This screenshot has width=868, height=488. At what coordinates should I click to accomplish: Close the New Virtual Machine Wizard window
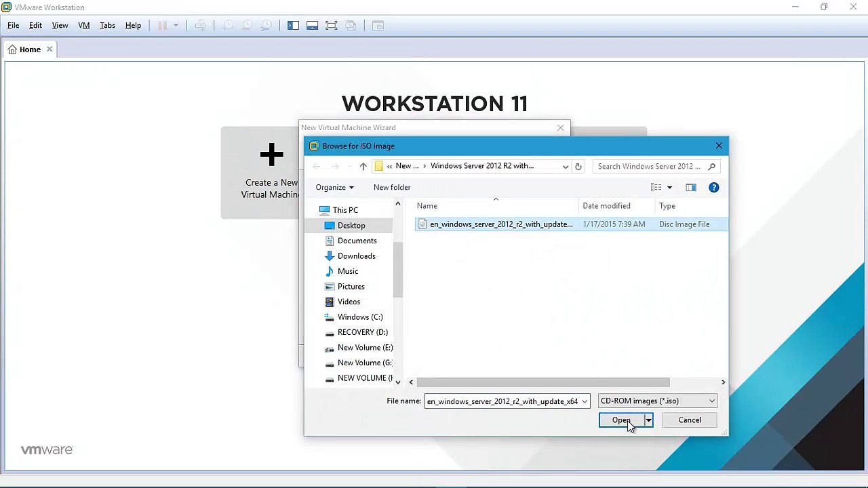pyautogui.click(x=560, y=127)
